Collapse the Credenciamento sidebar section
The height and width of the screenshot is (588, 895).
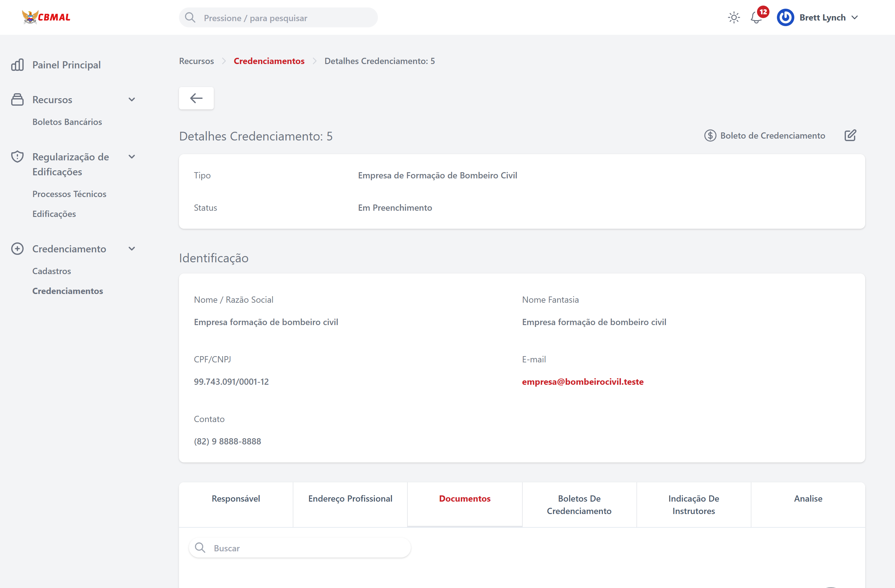[x=132, y=249]
